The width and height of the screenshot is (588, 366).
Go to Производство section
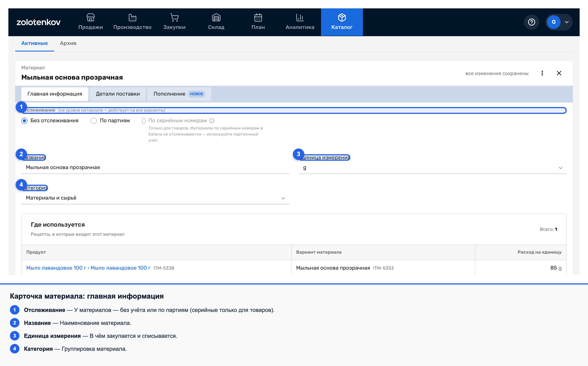(132, 22)
